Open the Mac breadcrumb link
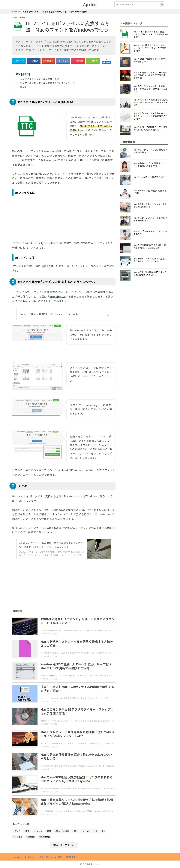The height and width of the screenshot is (868, 180). pyautogui.click(x=14, y=12)
